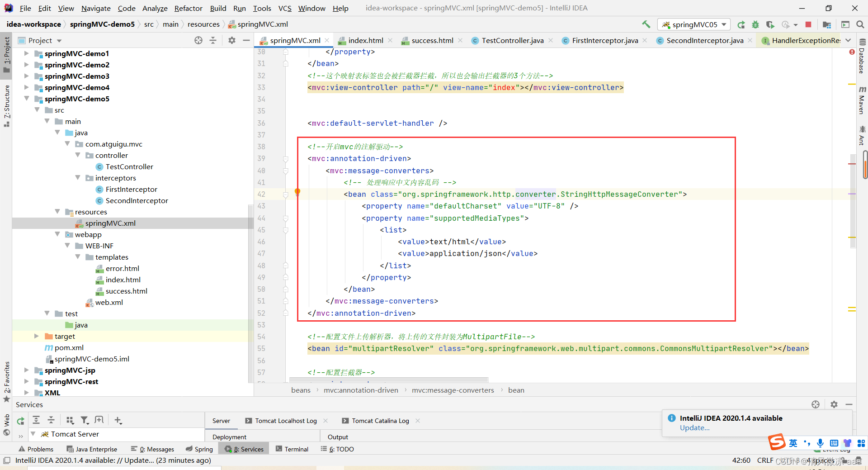This screenshot has width=868, height=470.
Task: Open Project Structure icon in top toolbar
Action: pos(827,24)
